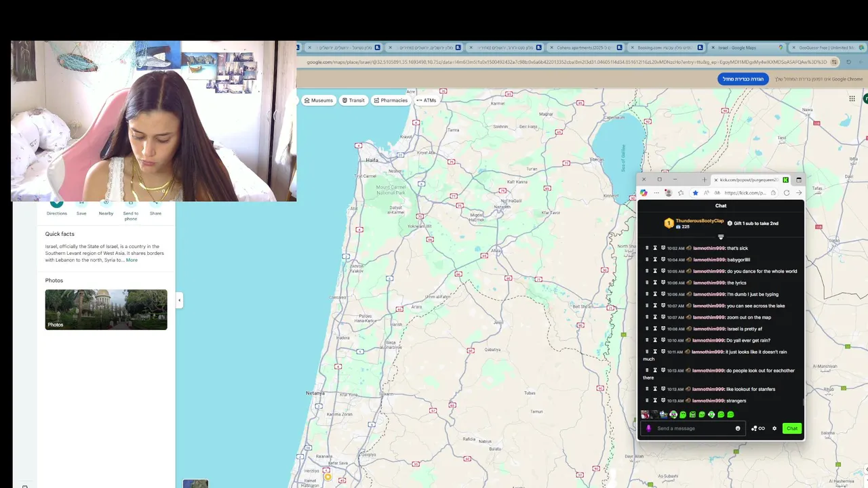Switch to Israel - Google Maps tab
Viewport: 868px width, 488px height.
point(746,47)
